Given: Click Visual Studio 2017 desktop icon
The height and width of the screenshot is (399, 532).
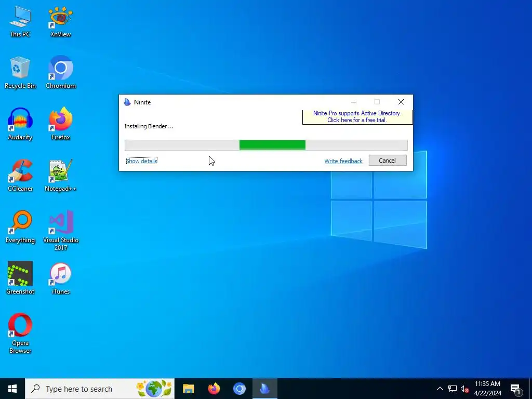Looking at the screenshot, I should (x=60, y=230).
